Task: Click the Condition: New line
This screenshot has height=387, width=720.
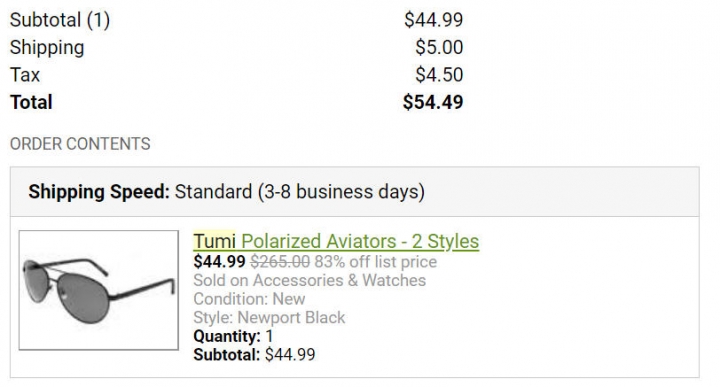Action: pyautogui.click(x=249, y=299)
